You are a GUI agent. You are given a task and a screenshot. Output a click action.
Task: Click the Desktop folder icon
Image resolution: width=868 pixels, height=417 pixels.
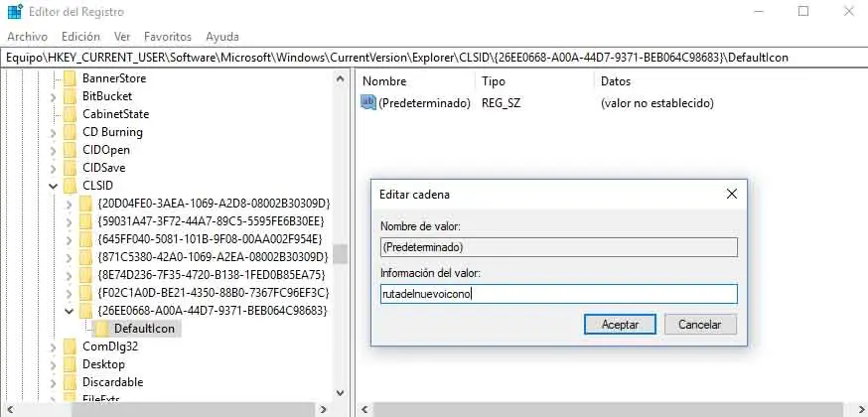pyautogui.click(x=70, y=364)
